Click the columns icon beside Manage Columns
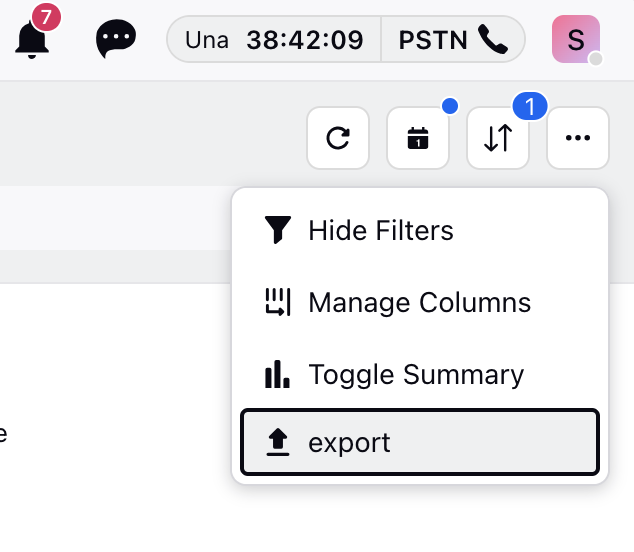The image size is (634, 552). click(277, 302)
